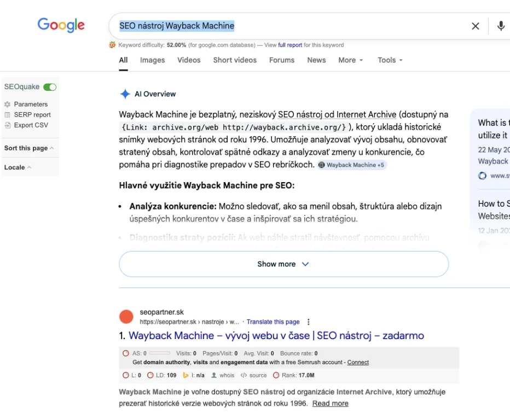Viewport: 510px width, 420px height.
Task: Expand AI Overview with Show more
Action: point(283,264)
